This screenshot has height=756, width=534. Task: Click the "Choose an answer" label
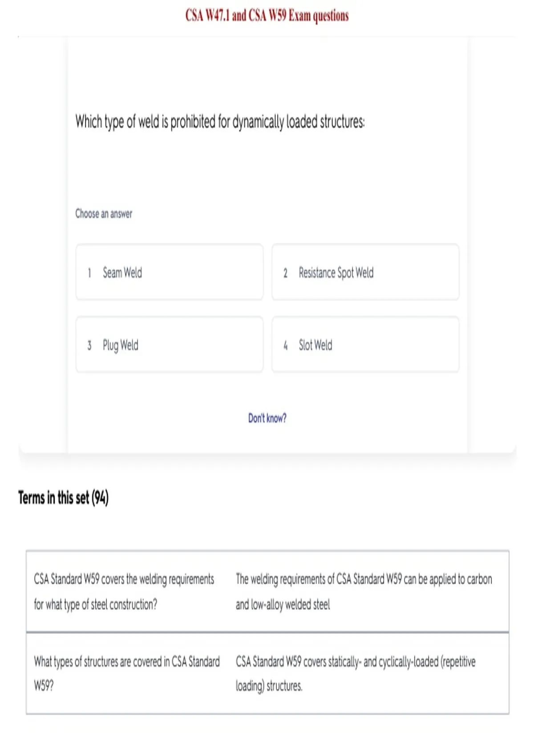tap(104, 214)
